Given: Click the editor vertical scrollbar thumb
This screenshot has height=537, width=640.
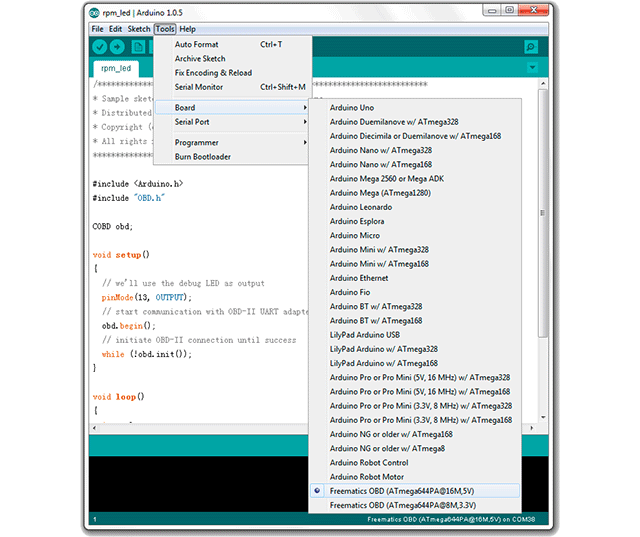Looking at the screenshot, I should (x=542, y=213).
